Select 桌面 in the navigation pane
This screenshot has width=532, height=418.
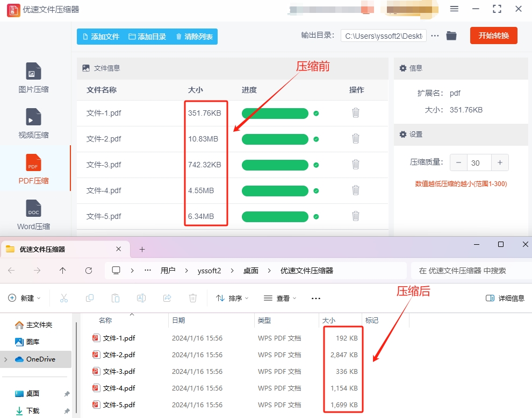[28, 394]
